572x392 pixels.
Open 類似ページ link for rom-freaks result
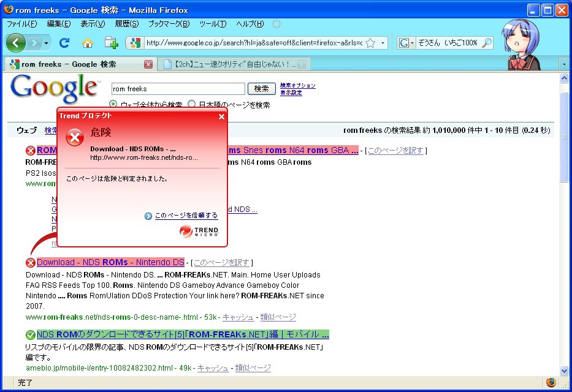(x=278, y=317)
